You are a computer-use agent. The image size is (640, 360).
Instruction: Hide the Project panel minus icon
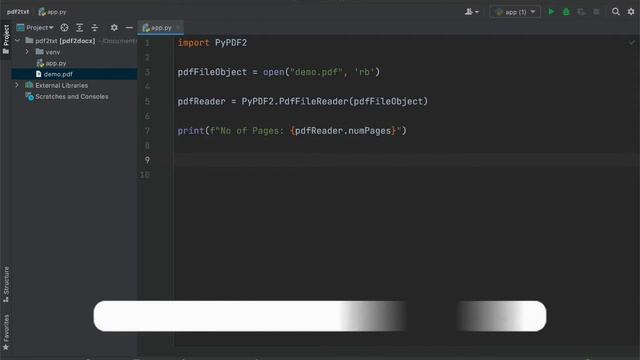click(129, 28)
